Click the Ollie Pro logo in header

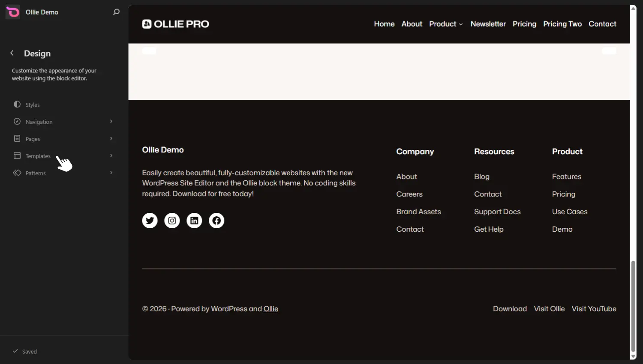[176, 24]
